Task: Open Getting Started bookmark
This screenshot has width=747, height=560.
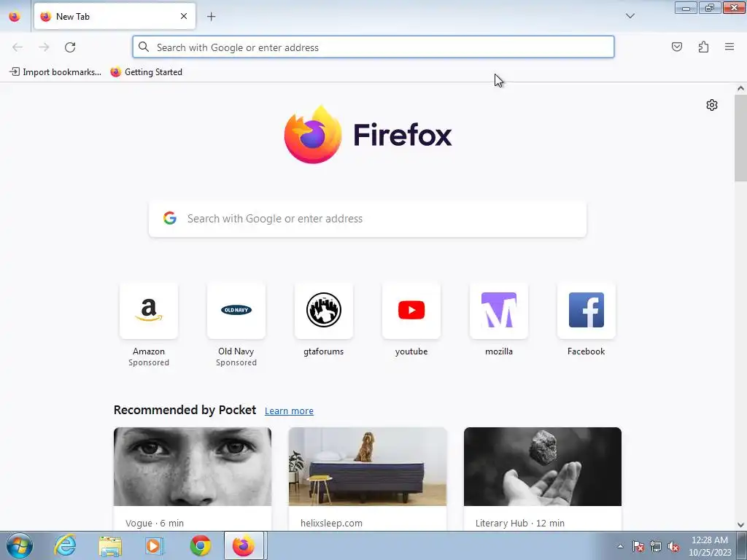Action: (146, 72)
